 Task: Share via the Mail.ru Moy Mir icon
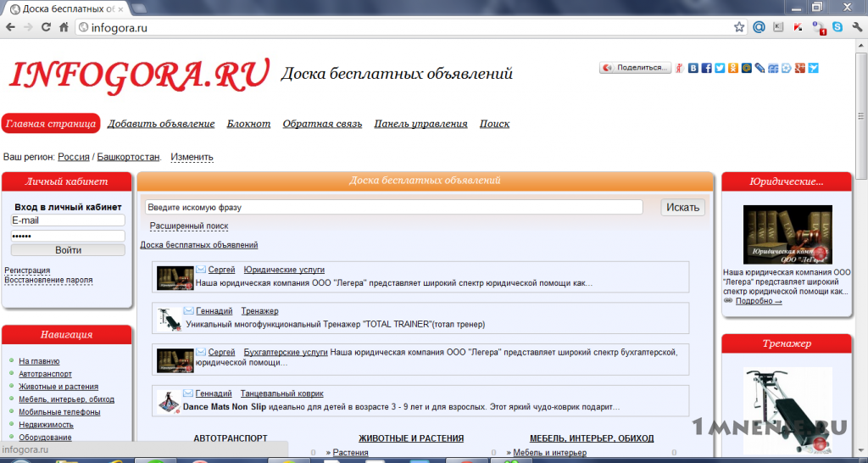coord(746,68)
